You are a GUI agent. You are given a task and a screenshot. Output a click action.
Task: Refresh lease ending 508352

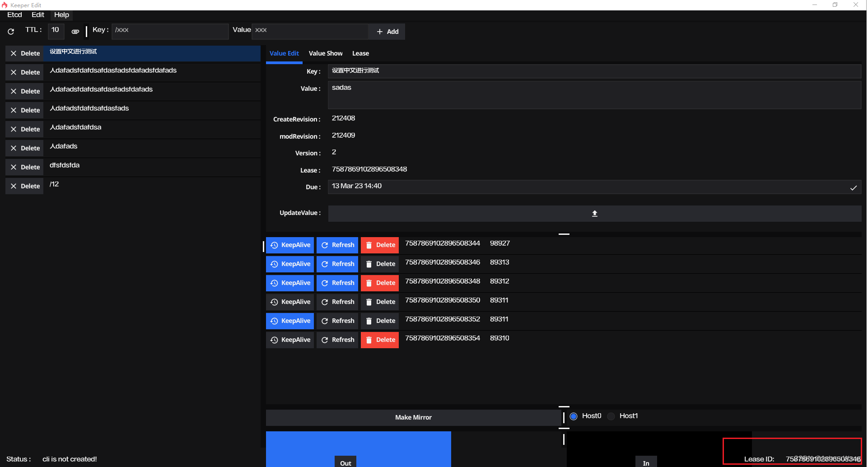click(x=337, y=321)
